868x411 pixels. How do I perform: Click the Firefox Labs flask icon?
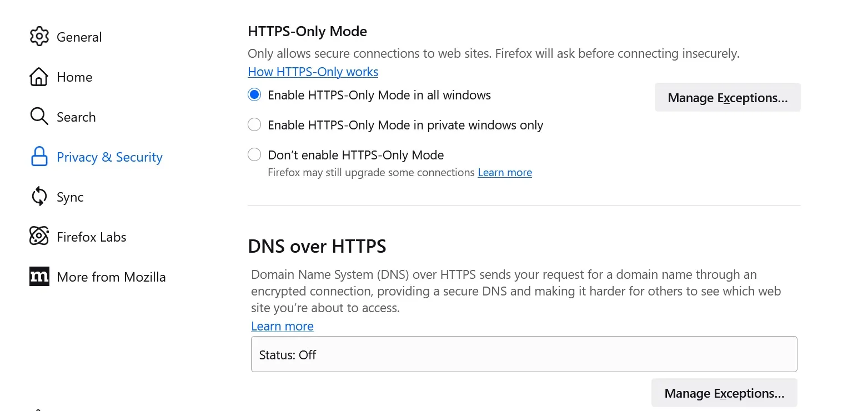(x=39, y=237)
